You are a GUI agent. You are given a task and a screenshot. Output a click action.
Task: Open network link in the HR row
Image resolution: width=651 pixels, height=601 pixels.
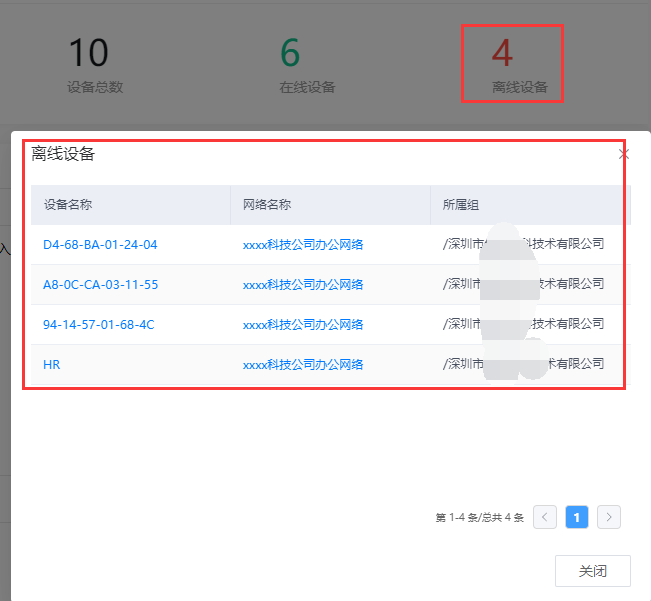tap(302, 364)
